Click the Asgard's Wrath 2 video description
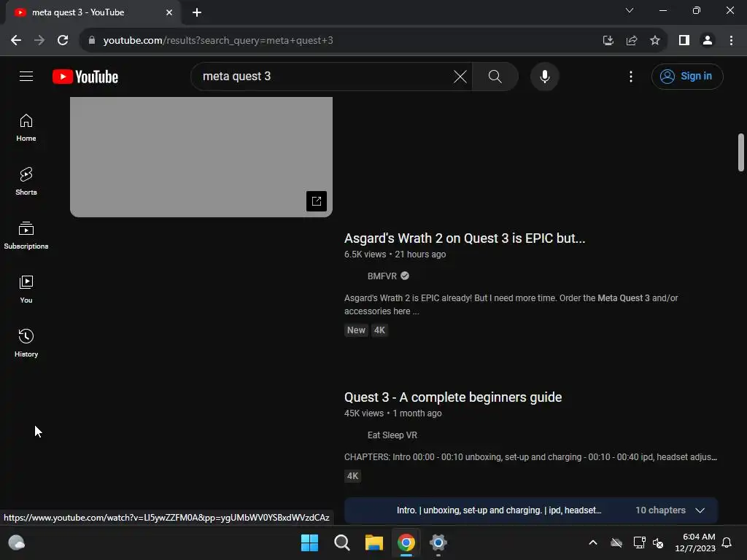Viewport: 747px width, 560px height. pos(511,304)
